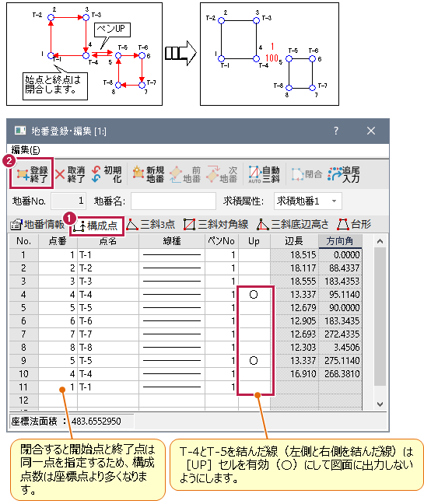
Task: Start 追尾入力 tracking input
Action: [x=343, y=174]
